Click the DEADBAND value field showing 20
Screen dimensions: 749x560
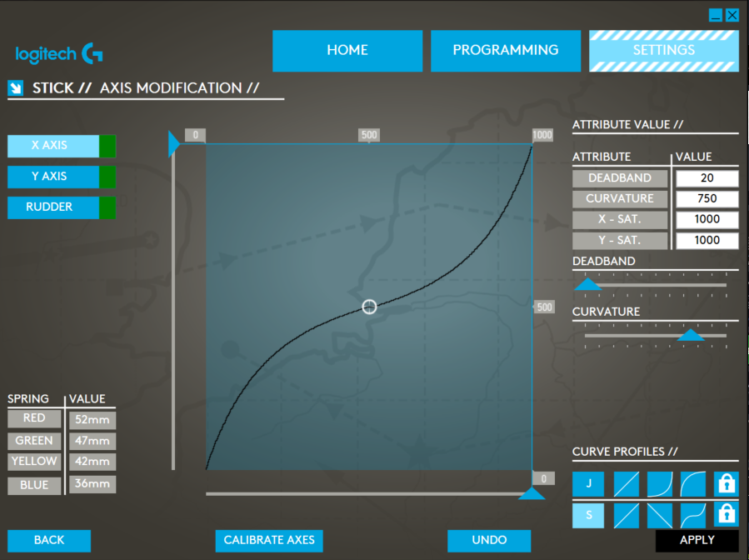(x=707, y=178)
